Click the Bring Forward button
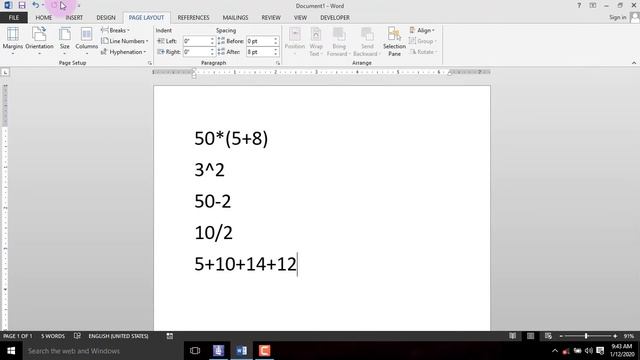The width and height of the screenshot is (640, 360). [339, 42]
